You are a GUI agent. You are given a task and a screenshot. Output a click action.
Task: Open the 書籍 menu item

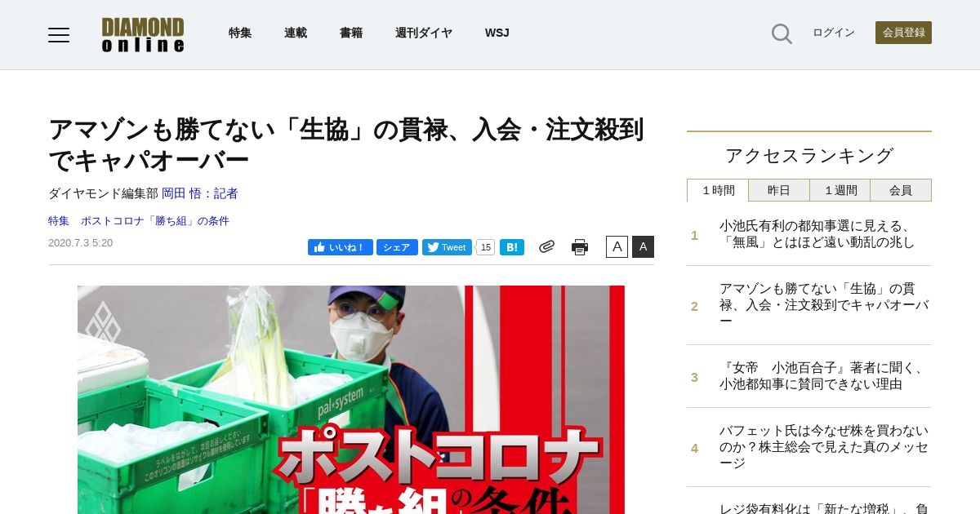coord(351,33)
